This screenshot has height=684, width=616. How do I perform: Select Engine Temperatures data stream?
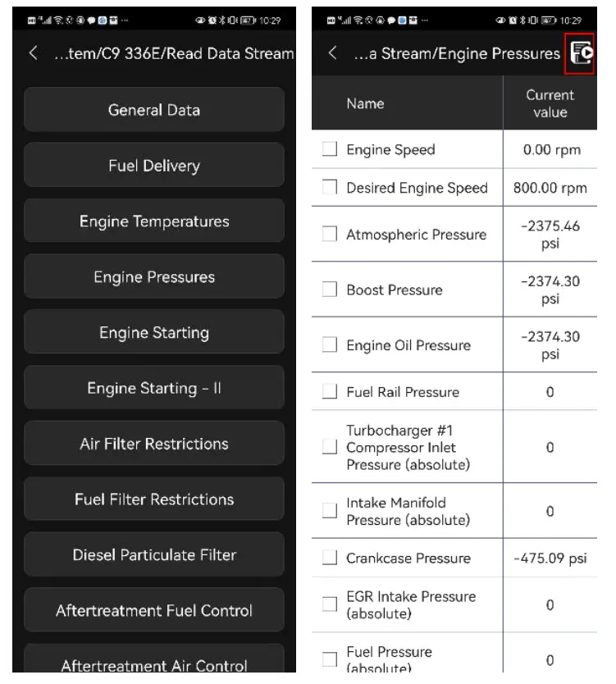coord(154,221)
